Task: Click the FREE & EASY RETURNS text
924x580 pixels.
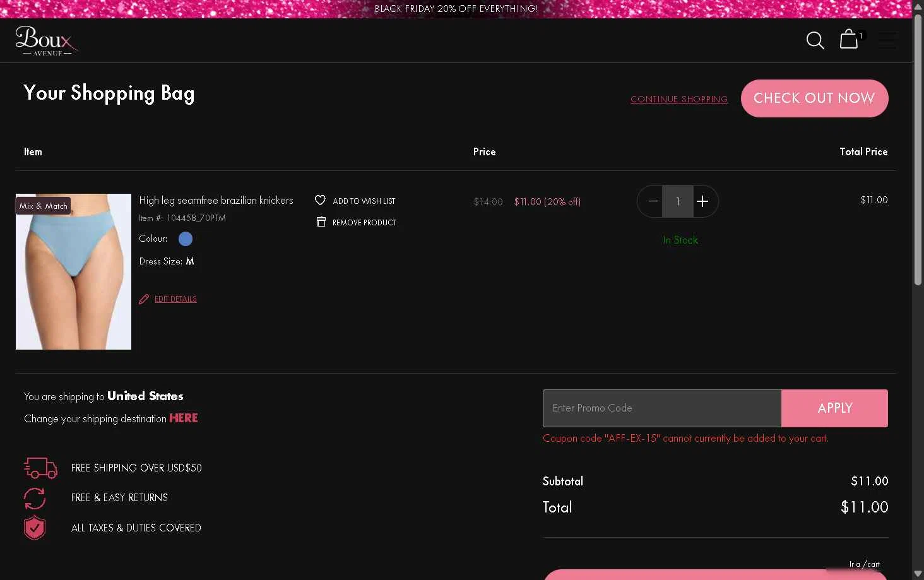Action: click(119, 497)
